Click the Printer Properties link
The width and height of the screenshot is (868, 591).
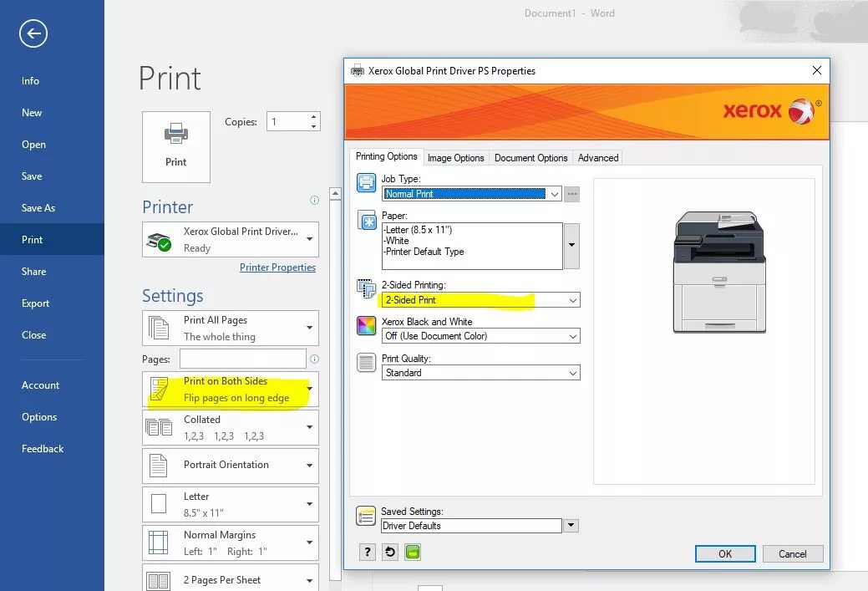[278, 267]
